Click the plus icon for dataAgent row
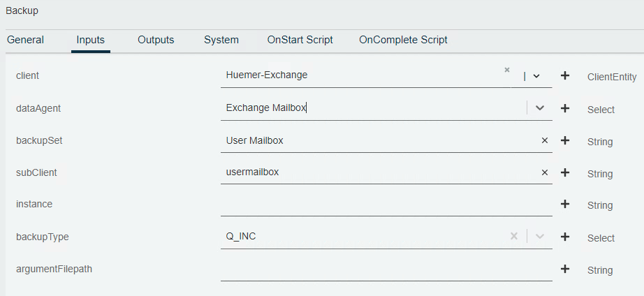Viewport: 644px width, 296px height. click(x=565, y=108)
